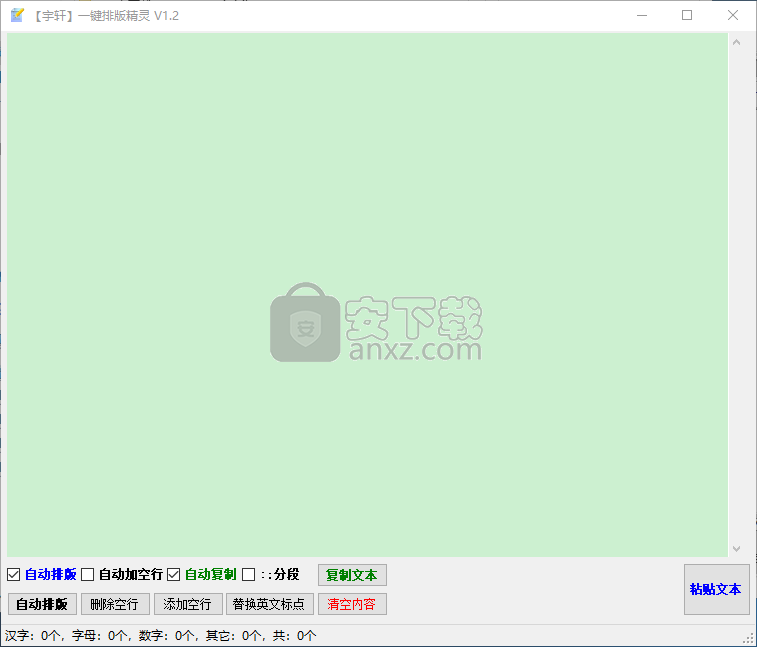Viewport: 757px width, 647px height.
Task: Click the 删除空行 button
Action: click(x=115, y=604)
